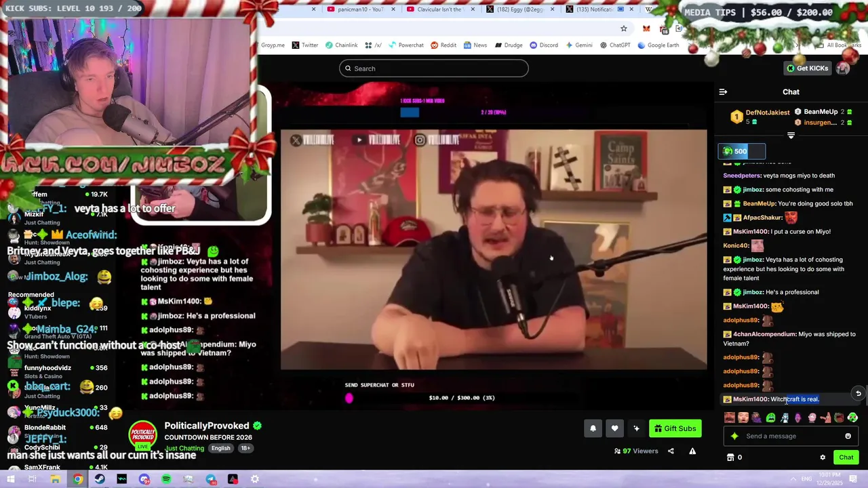868x488 pixels.
Task: Bookmark page with the star icon
Action: tap(623, 28)
